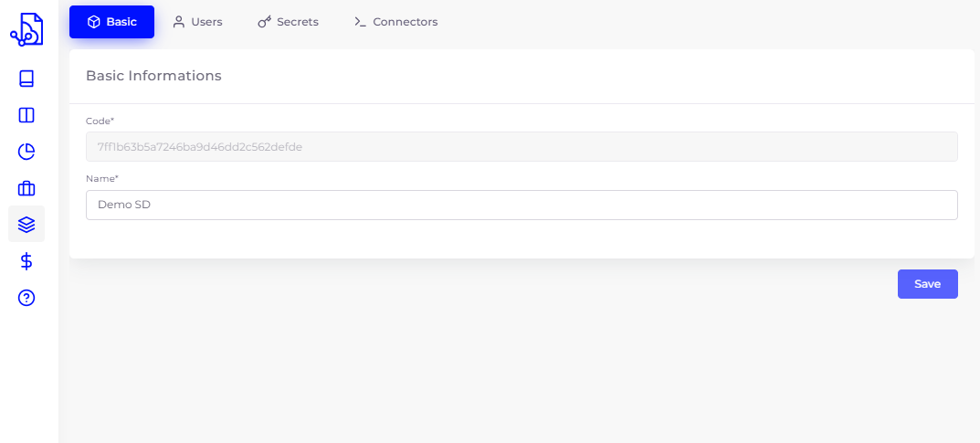Select the Basic tab label
Viewport: 980px width, 443px height.
[x=121, y=22]
